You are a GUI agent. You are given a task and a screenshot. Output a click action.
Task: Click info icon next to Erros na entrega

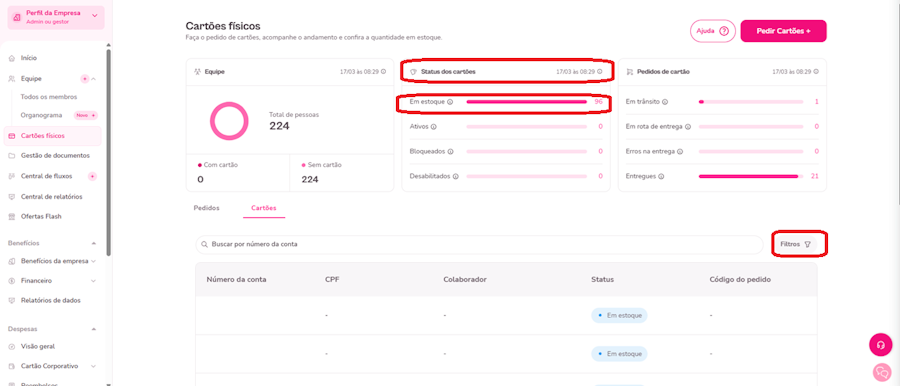680,152
